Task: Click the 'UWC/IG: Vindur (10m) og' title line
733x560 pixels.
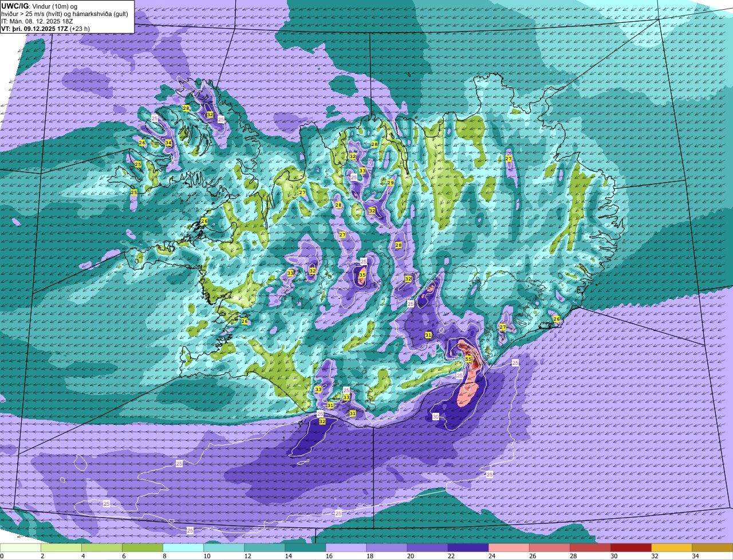Action: (x=40, y=6)
